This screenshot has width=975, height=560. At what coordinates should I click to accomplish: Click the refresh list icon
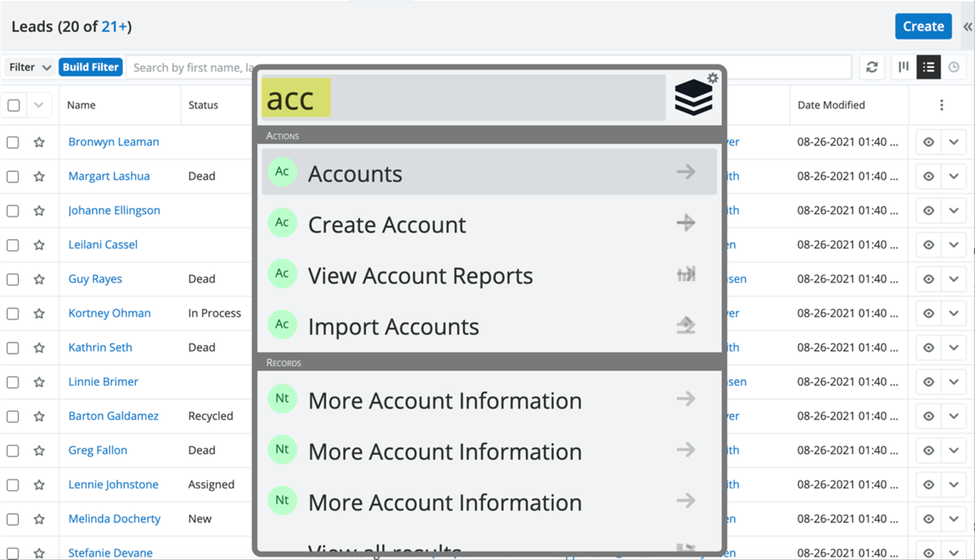872,67
